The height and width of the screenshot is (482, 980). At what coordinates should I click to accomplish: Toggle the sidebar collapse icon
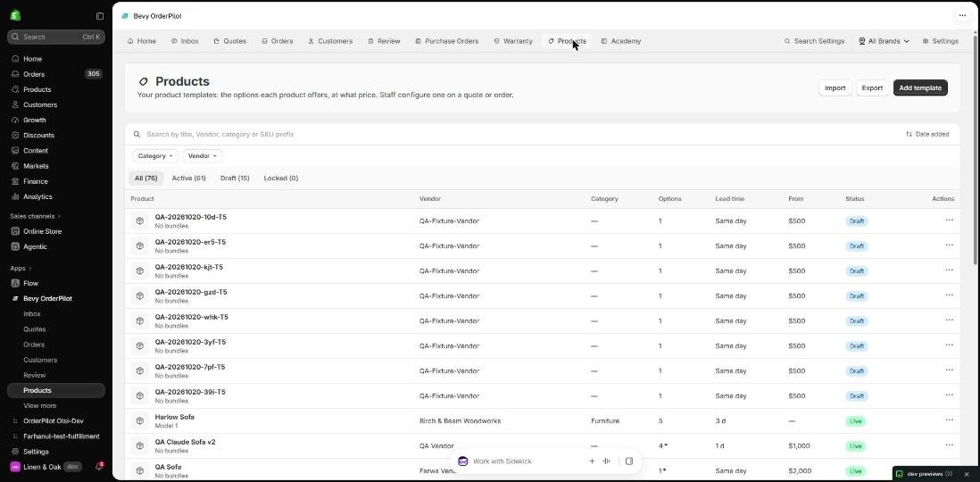(x=100, y=16)
